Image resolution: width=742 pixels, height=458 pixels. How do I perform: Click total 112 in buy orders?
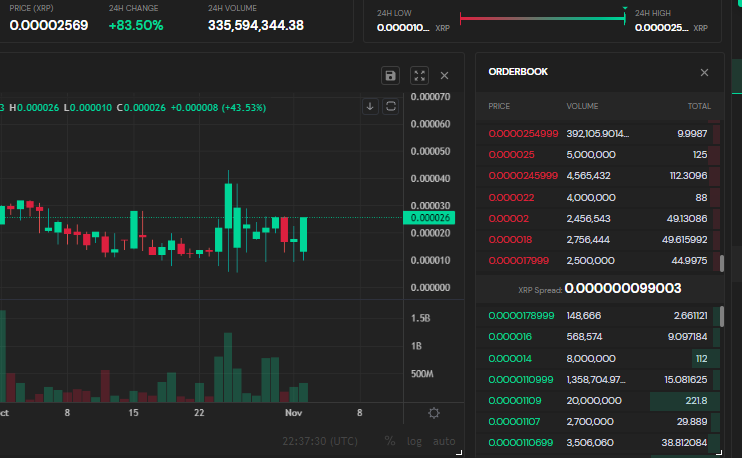701,359
